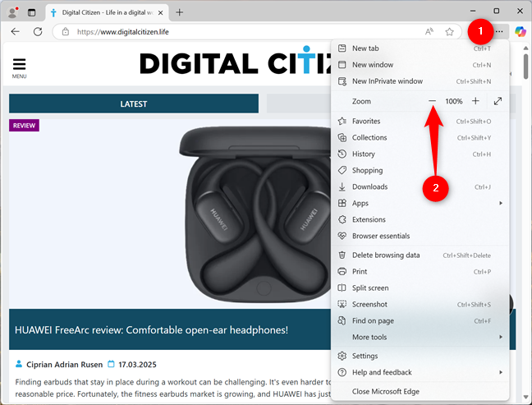Choose New window from the menu
Viewport: 532px width, 405px height.
(x=420, y=65)
